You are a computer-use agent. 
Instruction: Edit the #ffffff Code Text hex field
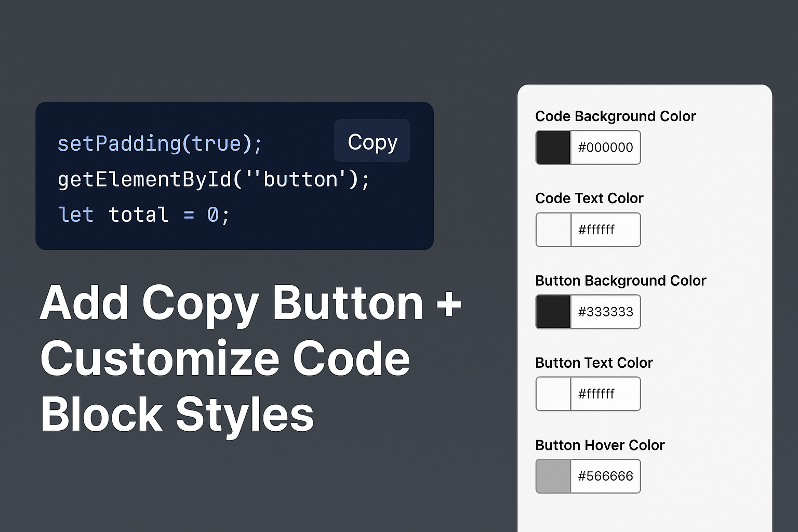(606, 229)
